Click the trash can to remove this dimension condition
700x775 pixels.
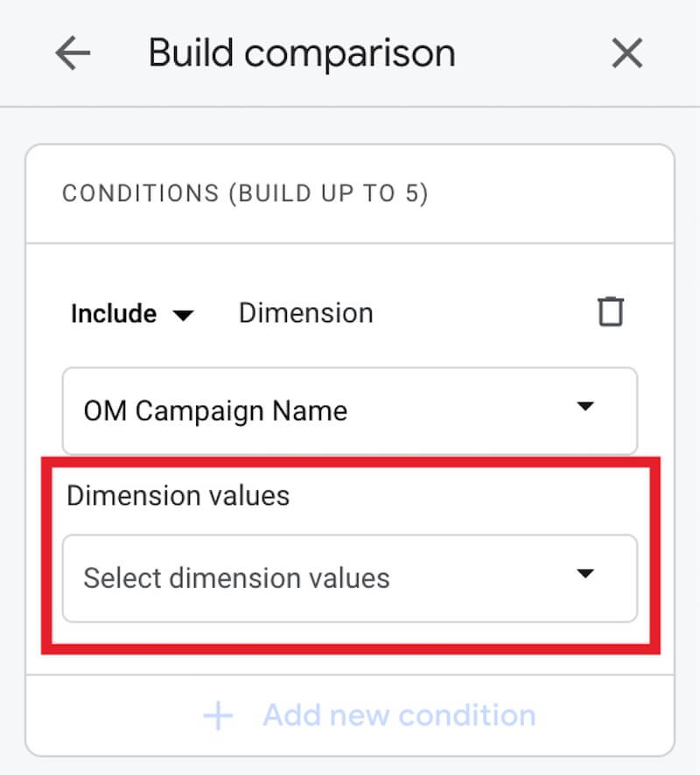click(611, 311)
